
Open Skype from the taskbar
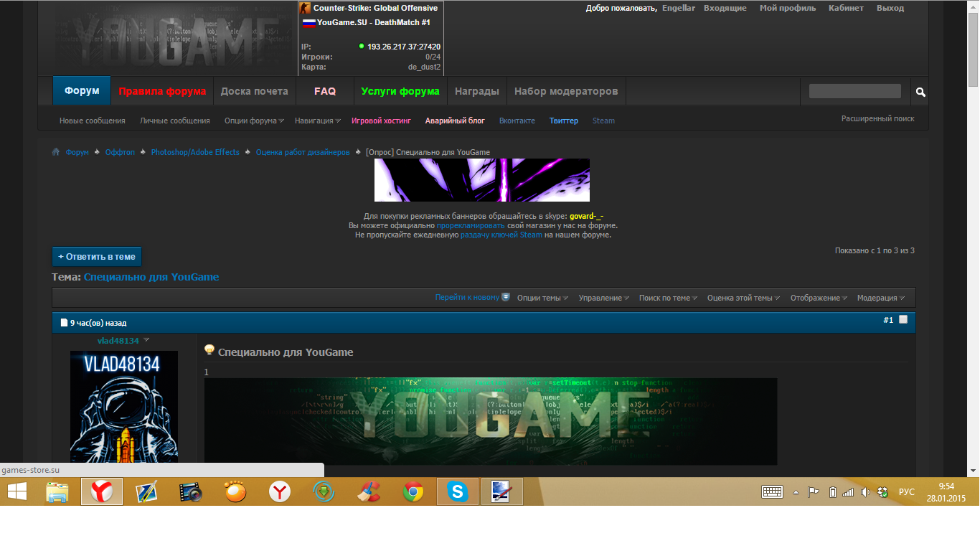(457, 492)
